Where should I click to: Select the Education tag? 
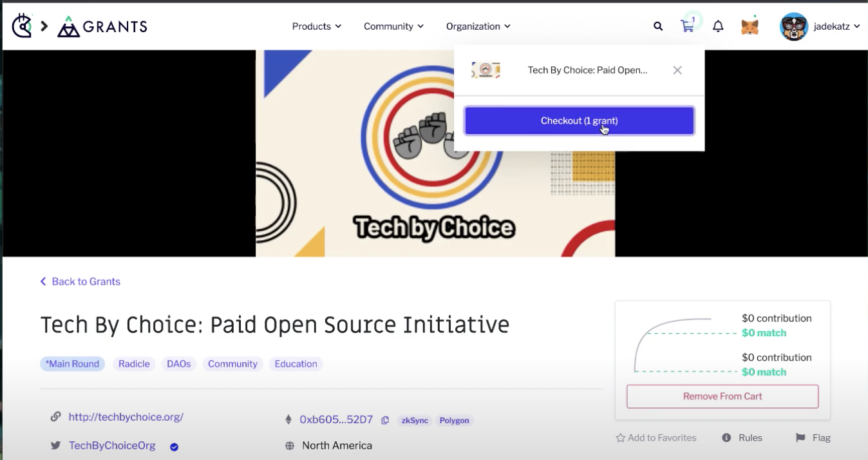(296, 364)
